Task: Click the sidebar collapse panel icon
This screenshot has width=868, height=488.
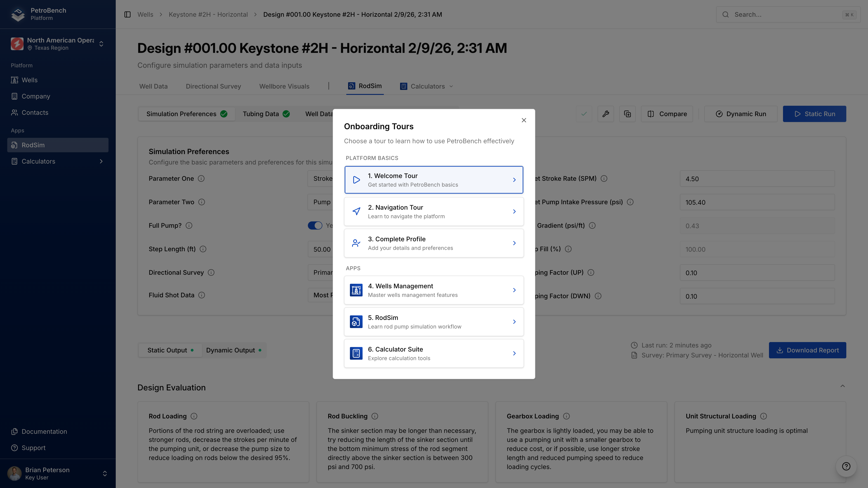Action: [x=127, y=14]
